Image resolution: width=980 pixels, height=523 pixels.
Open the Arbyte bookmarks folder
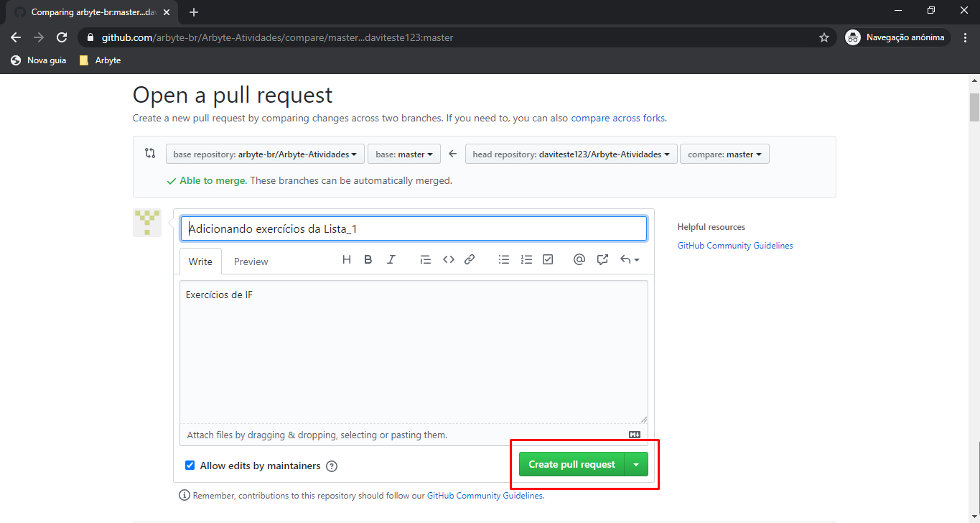(x=100, y=60)
